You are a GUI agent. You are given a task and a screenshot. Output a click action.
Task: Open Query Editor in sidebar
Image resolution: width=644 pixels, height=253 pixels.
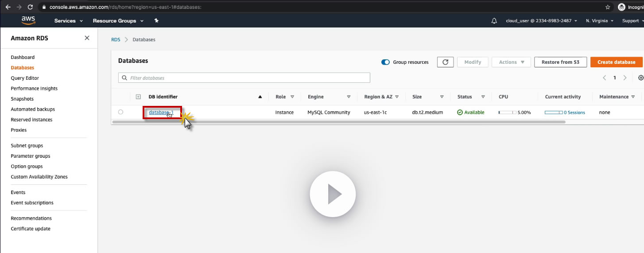point(25,78)
